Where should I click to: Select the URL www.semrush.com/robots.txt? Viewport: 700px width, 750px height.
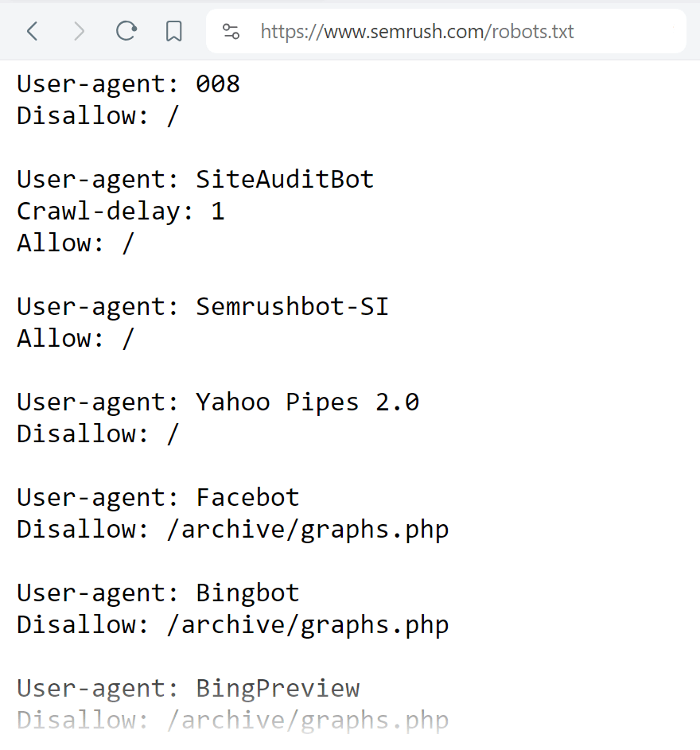(x=418, y=31)
